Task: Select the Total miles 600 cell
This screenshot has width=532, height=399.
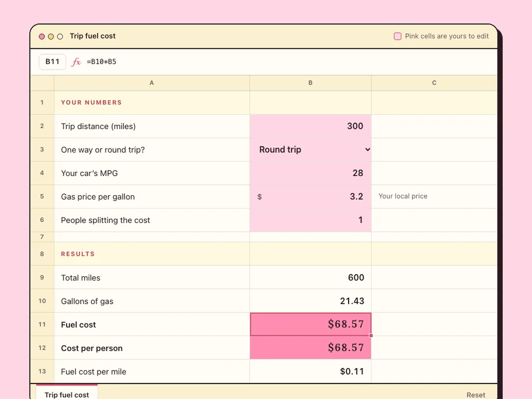Action: click(x=310, y=278)
